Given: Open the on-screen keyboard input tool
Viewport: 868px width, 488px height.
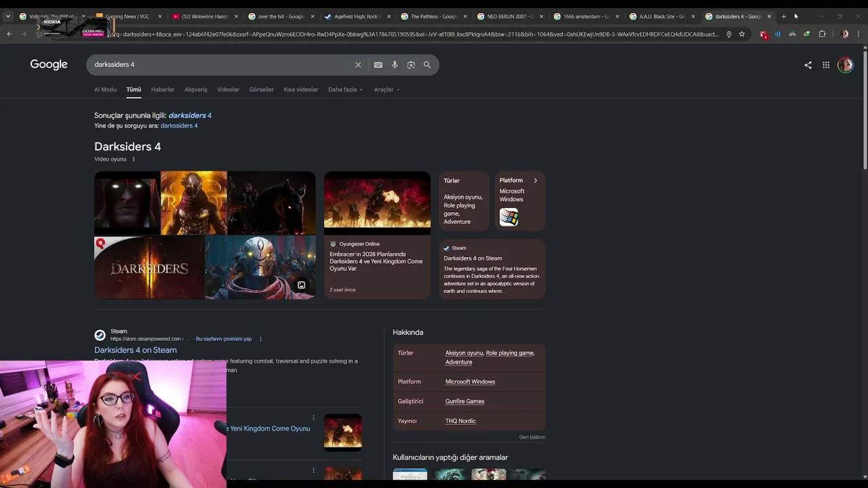Looking at the screenshot, I should coord(378,64).
